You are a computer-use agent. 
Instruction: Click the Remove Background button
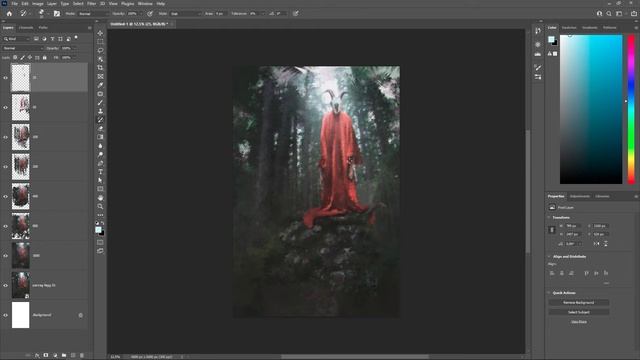(579, 302)
